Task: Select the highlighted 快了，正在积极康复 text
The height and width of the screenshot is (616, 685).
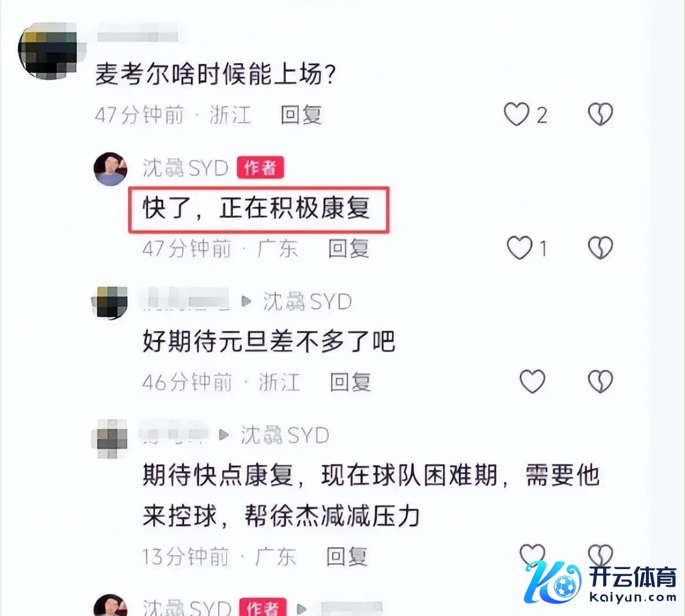Action: [256, 209]
